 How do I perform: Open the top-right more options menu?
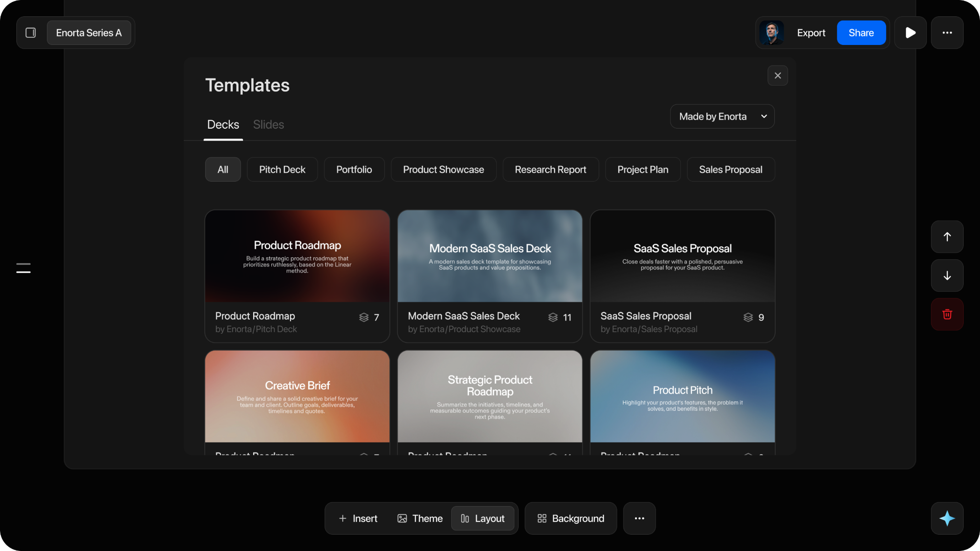coord(947,33)
